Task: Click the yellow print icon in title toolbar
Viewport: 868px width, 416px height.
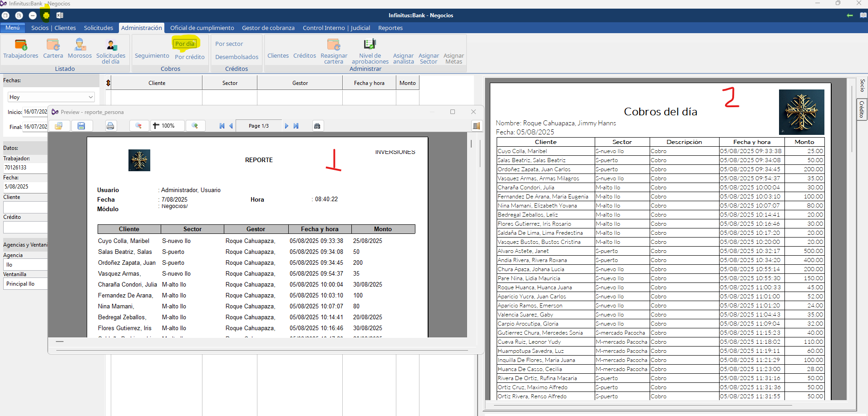Action: click(46, 15)
